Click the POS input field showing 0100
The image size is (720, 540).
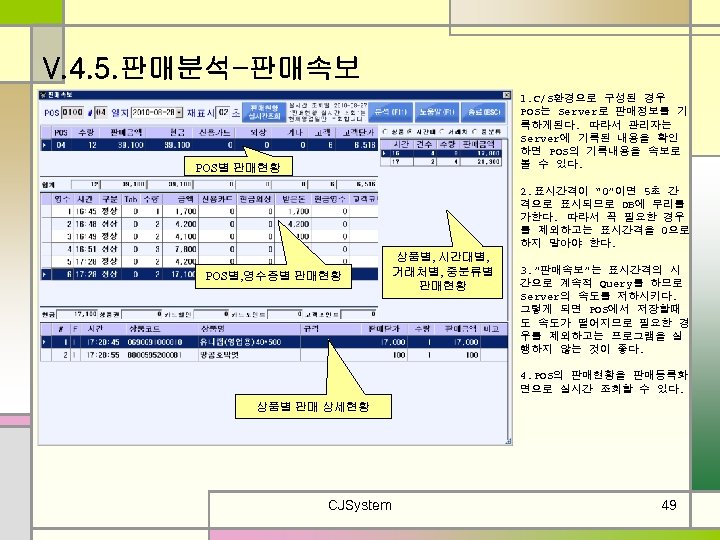click(x=73, y=112)
